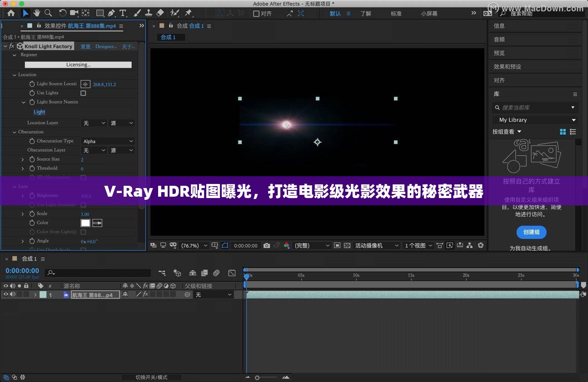Select the Pan Behind anchor point tool

pos(85,13)
